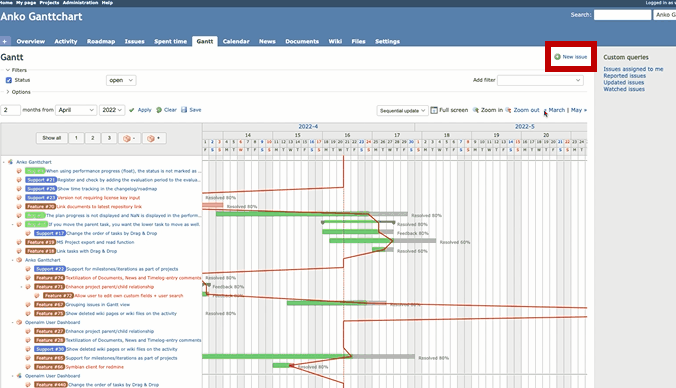676x388 pixels.
Task: Click the Search input field
Action: click(622, 15)
